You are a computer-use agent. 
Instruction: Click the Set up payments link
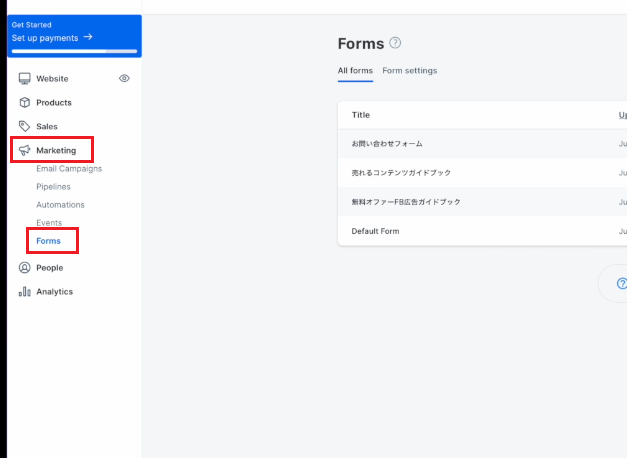pos(45,38)
